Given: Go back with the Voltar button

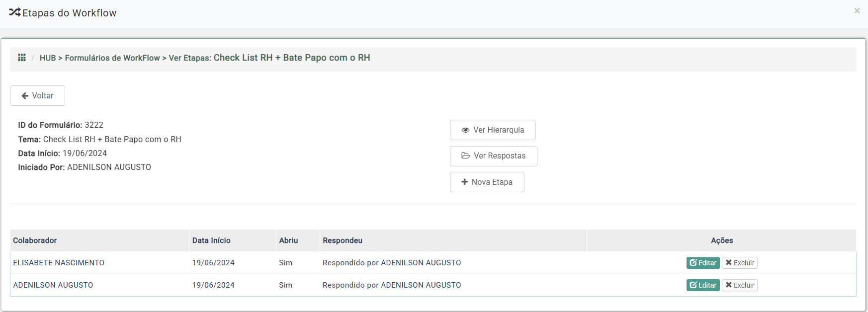Looking at the screenshot, I should click(37, 96).
